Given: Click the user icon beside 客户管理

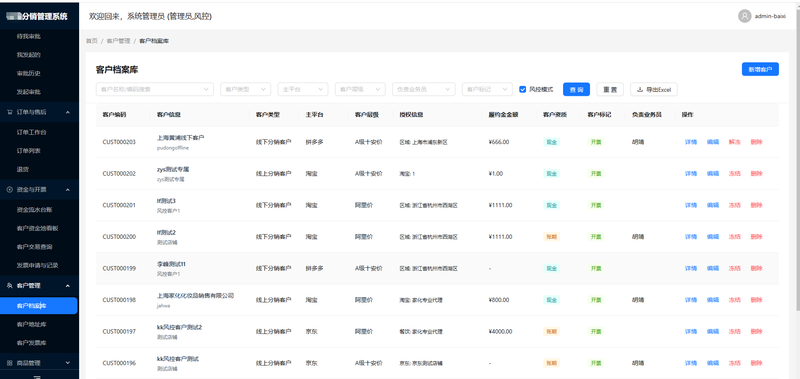Looking at the screenshot, I should coord(10,286).
